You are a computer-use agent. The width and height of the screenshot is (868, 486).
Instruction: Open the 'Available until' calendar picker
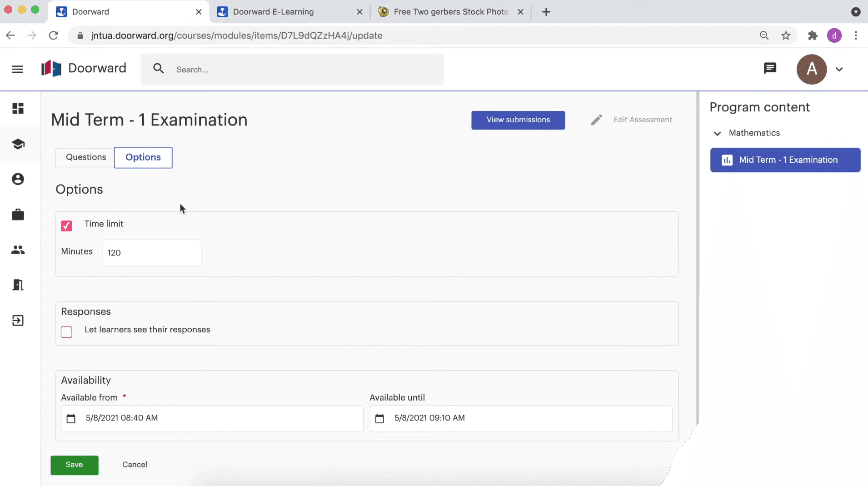380,418
